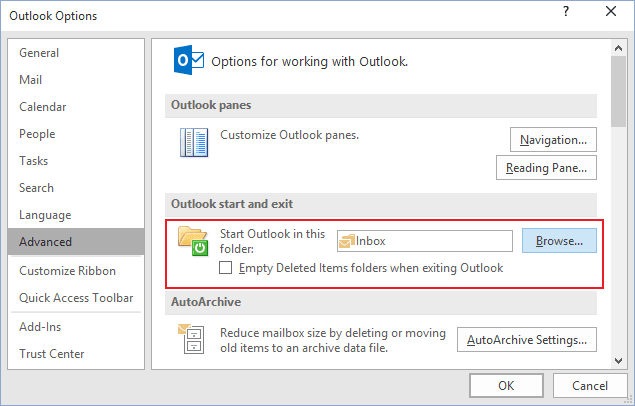Image resolution: width=635 pixels, height=406 pixels.
Task: Click the Outlook panes layout icon
Action: [x=194, y=142]
